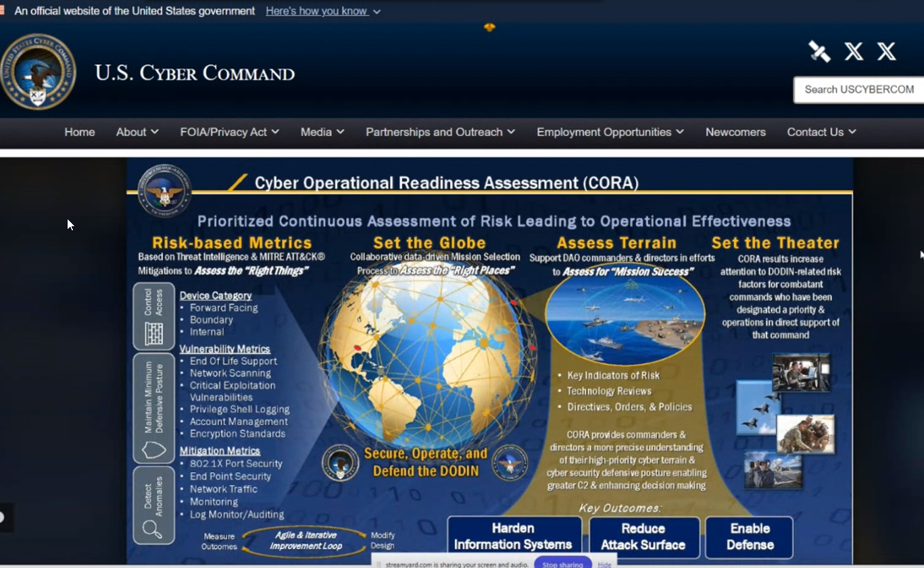
Task: Click the satellite icon in the header
Action: (x=819, y=51)
